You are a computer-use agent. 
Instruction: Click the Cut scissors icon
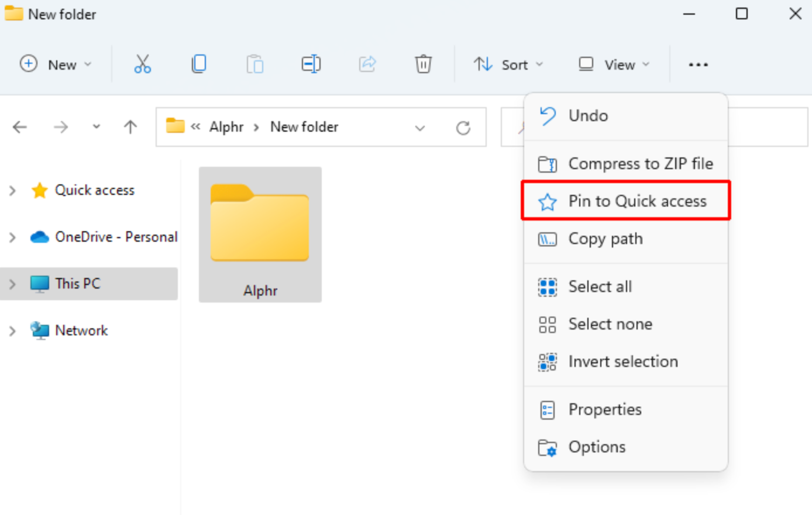pos(142,64)
